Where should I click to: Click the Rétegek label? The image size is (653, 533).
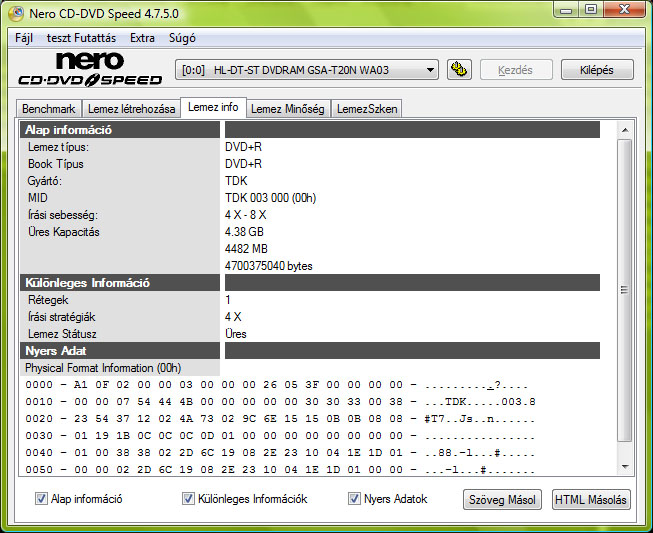pos(48,300)
